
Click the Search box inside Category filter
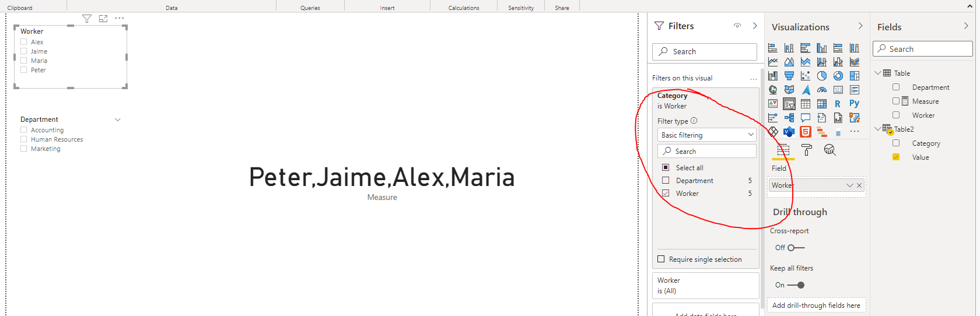[707, 151]
